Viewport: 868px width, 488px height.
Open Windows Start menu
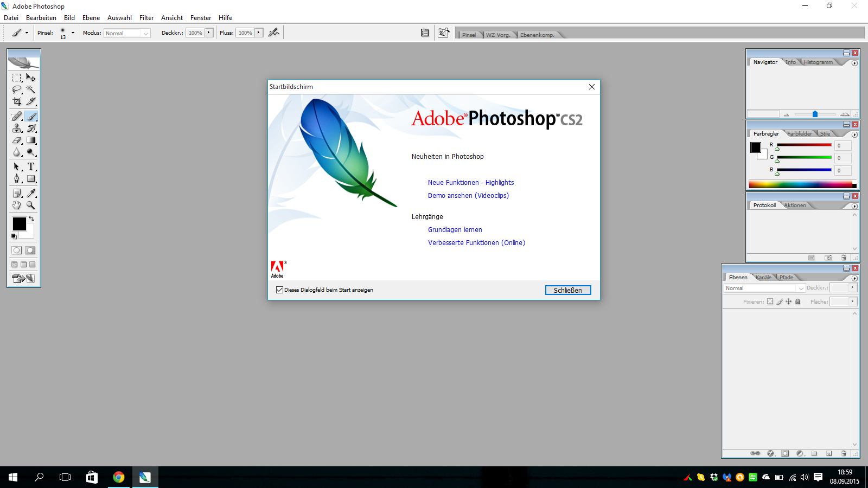tap(13, 477)
